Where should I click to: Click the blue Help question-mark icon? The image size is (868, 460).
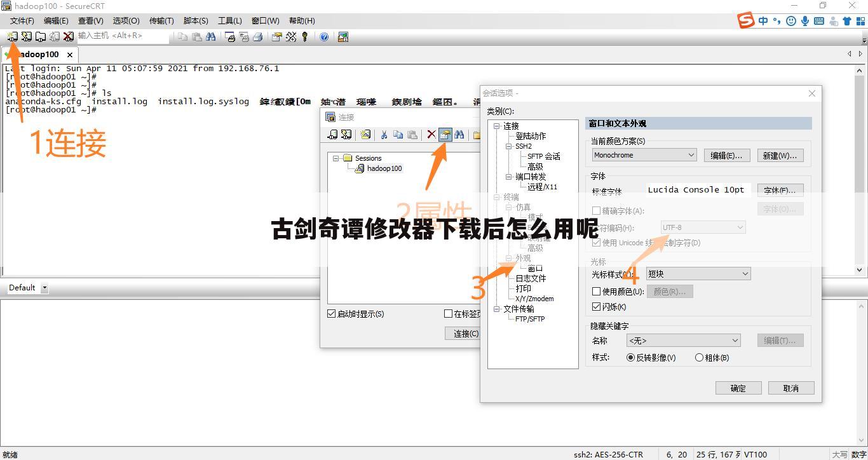[x=324, y=37]
